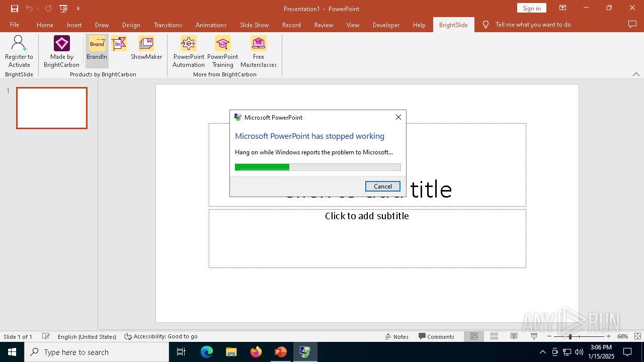Click the 66% zoom level
The width and height of the screenshot is (644, 362).
tap(622, 336)
